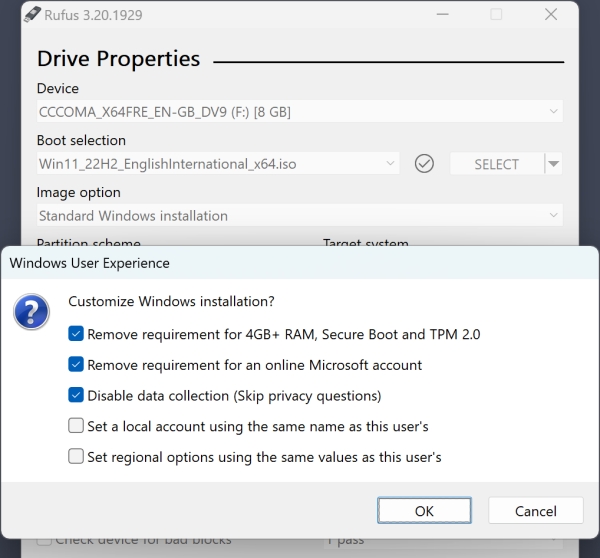600x558 pixels.
Task: Close the Rufus window
Action: (551, 15)
